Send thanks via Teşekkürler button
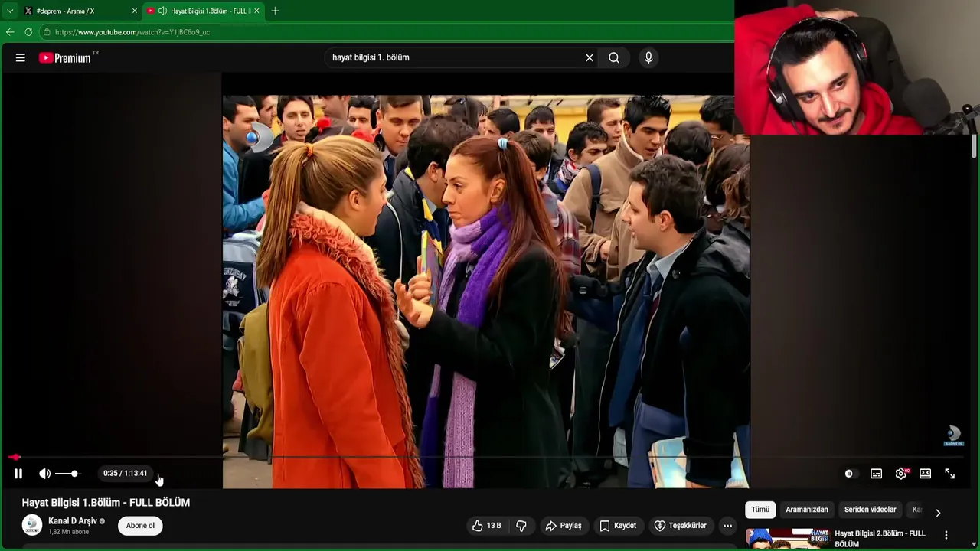 point(680,526)
